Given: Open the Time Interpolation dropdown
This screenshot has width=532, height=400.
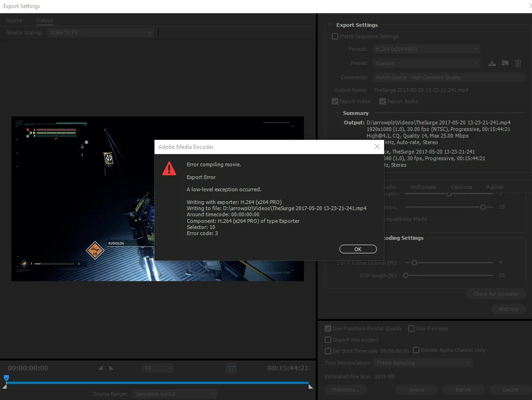Looking at the screenshot, I should tap(423, 363).
